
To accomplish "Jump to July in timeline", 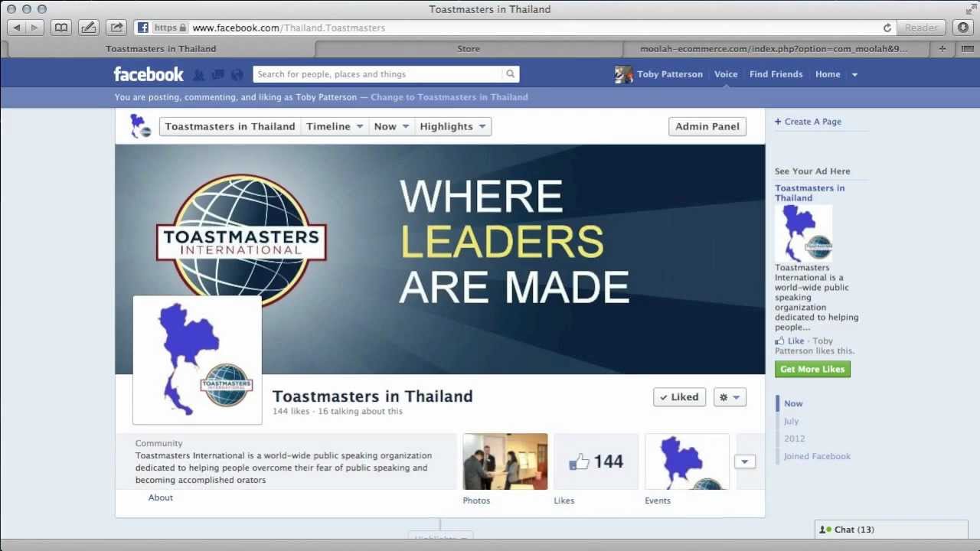I will 791,421.
